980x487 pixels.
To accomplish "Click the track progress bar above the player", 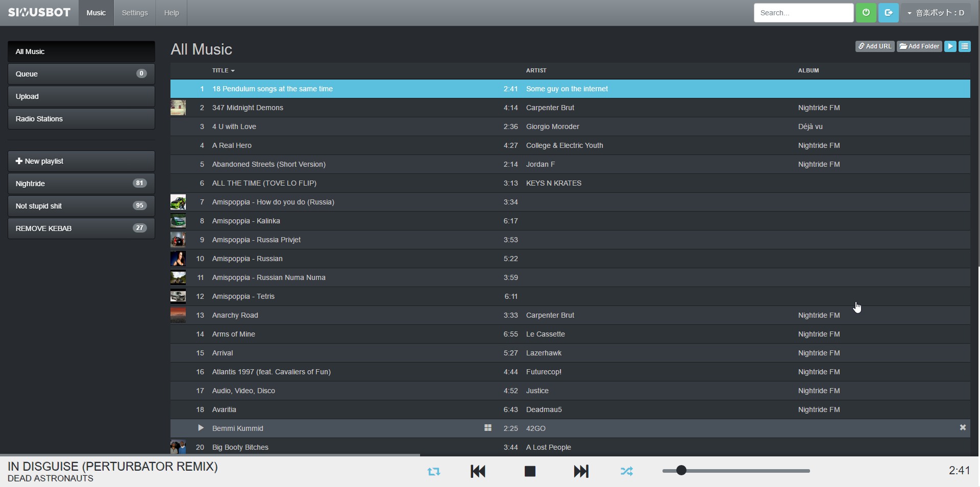I will pos(489,455).
